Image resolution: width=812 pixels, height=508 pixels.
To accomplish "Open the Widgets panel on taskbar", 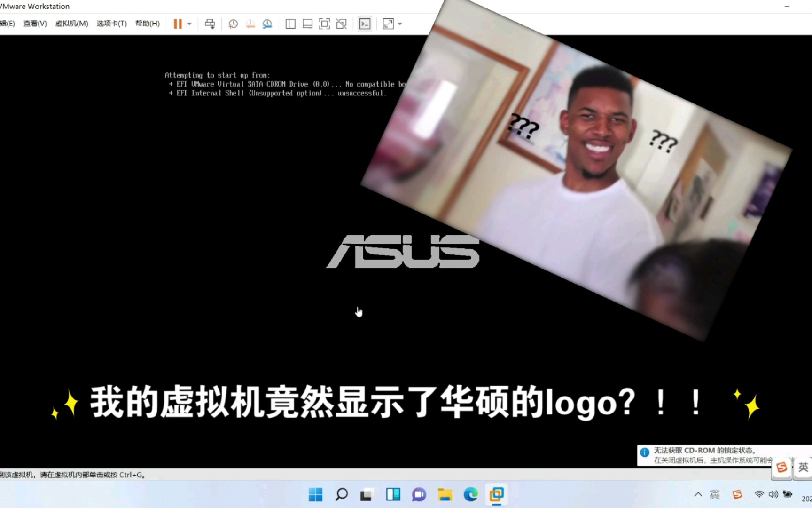I will 393,494.
